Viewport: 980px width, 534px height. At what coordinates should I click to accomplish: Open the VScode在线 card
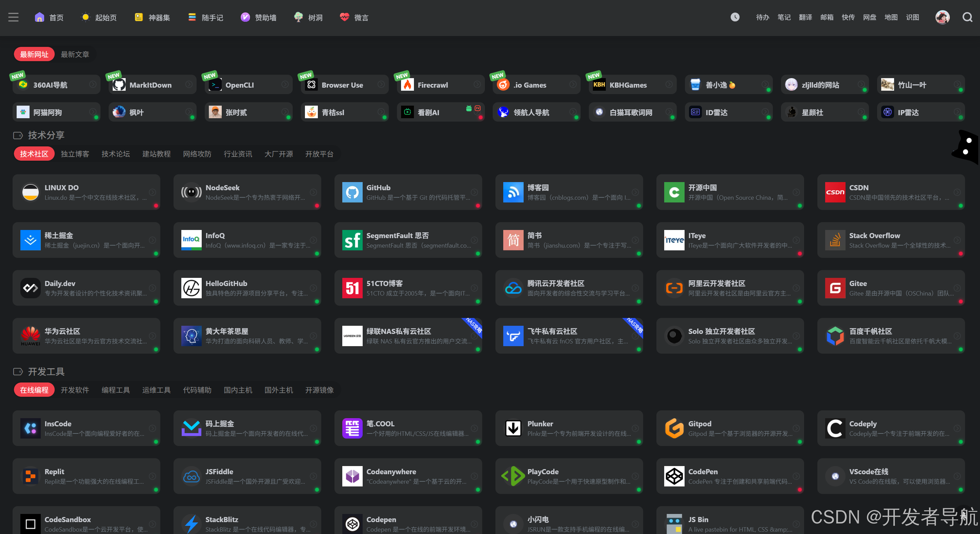[x=891, y=476]
